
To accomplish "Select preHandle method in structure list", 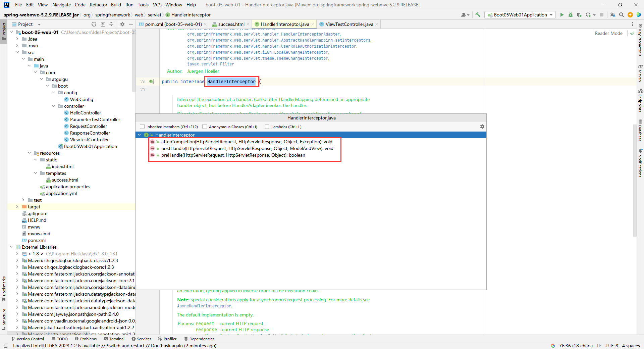I will (233, 155).
